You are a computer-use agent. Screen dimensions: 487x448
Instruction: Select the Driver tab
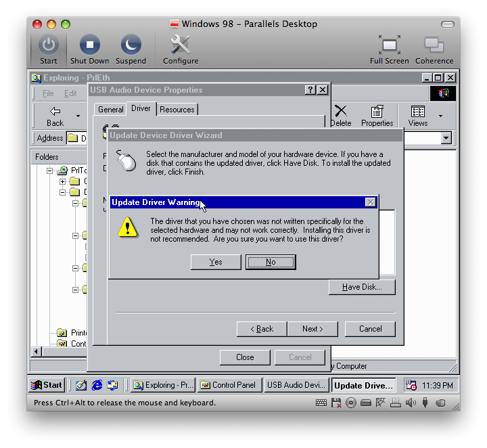(141, 108)
